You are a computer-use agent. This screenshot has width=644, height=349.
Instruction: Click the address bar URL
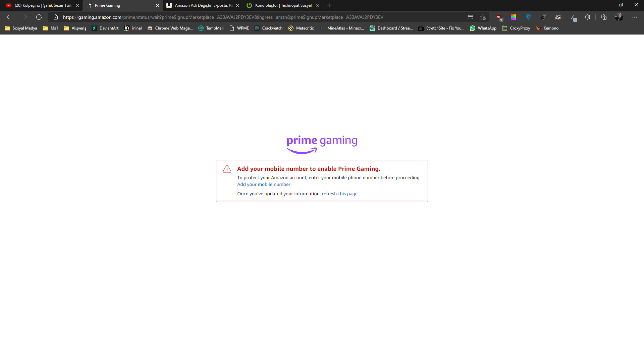tap(223, 17)
